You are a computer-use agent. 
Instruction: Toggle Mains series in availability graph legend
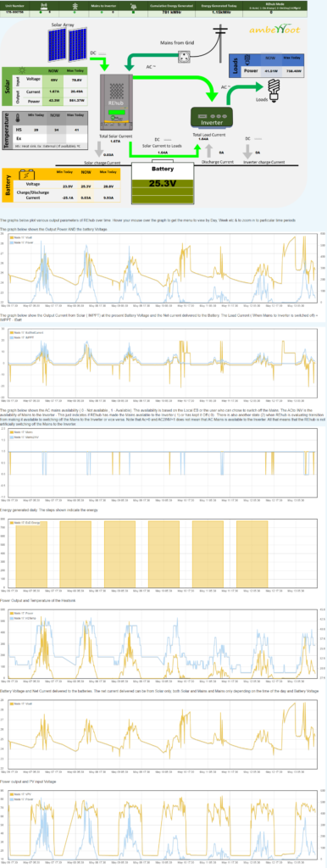20,433
